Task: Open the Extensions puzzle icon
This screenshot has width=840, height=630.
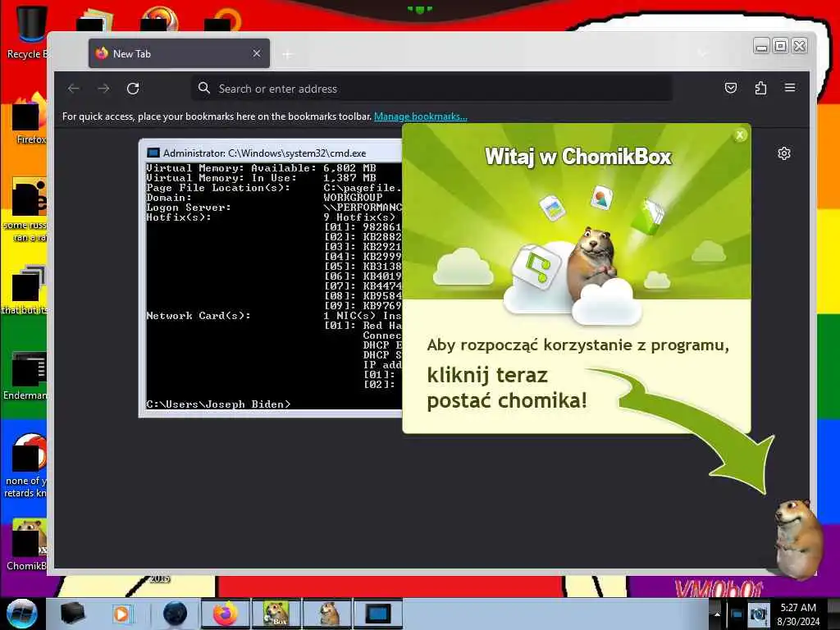Action: pyautogui.click(x=760, y=88)
